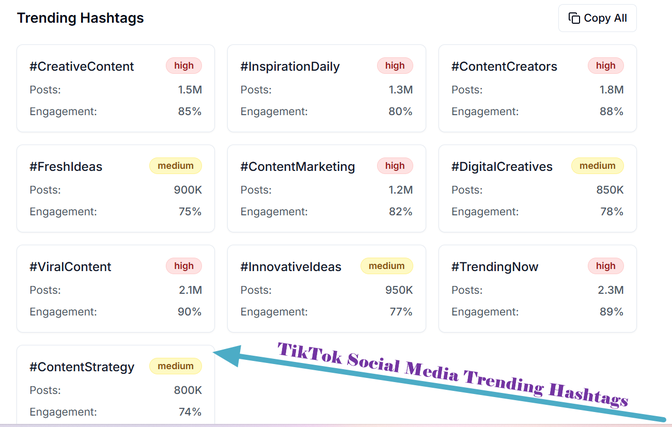Click the #FreshIdeas hashtag name
Screen dimensions: 672x427
[x=66, y=167]
